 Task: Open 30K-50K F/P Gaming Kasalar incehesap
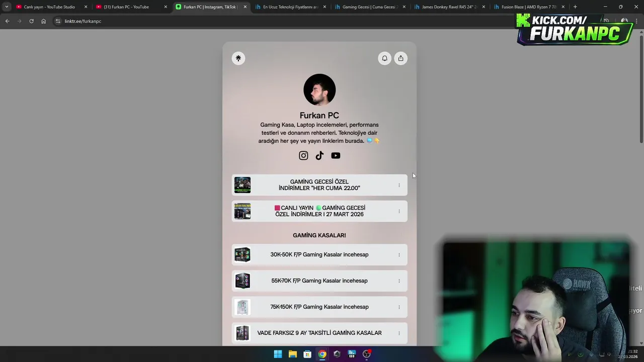tap(319, 255)
